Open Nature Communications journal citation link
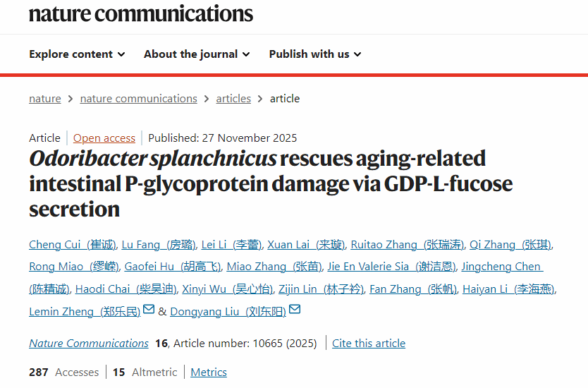This screenshot has width=588, height=388. click(89, 344)
